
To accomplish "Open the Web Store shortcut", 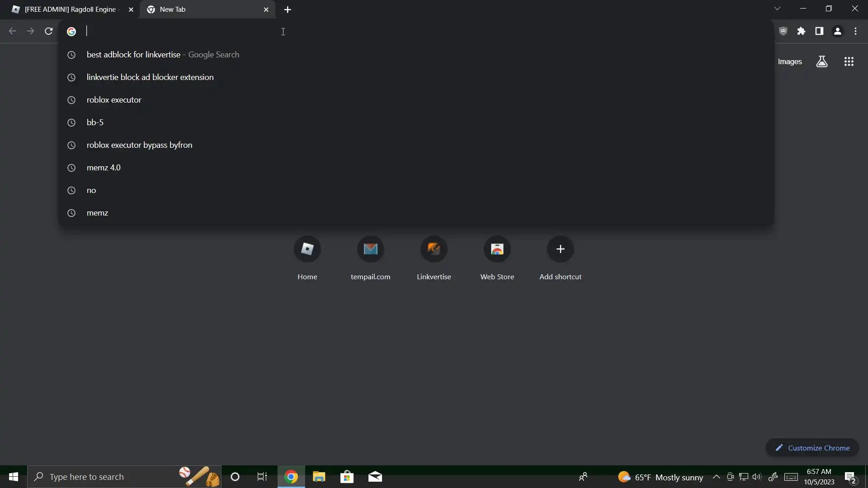I will coord(497,249).
